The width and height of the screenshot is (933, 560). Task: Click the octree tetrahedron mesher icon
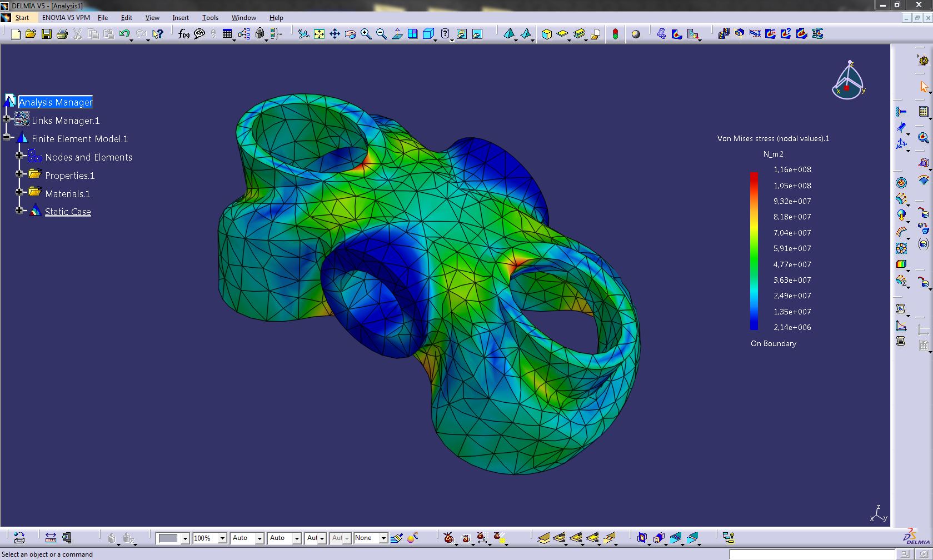pos(509,34)
